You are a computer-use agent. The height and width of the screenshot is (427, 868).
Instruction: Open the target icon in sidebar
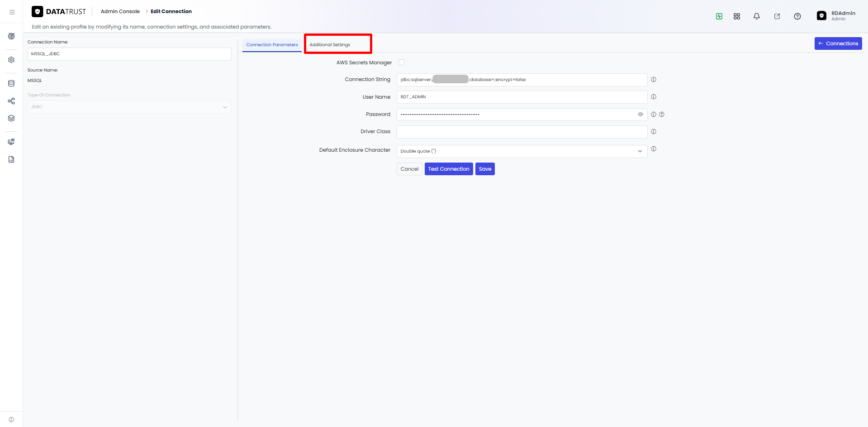(11, 36)
